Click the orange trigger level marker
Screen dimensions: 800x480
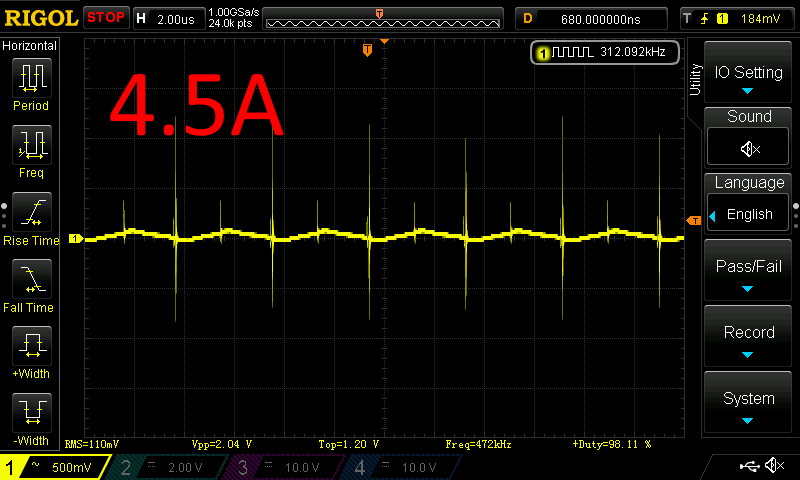[x=694, y=220]
